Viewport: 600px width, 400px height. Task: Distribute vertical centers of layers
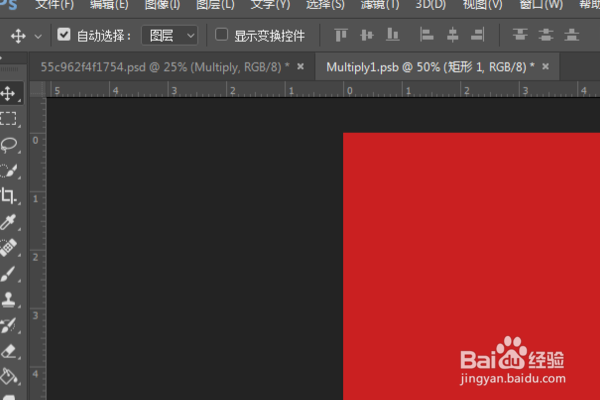point(546,35)
